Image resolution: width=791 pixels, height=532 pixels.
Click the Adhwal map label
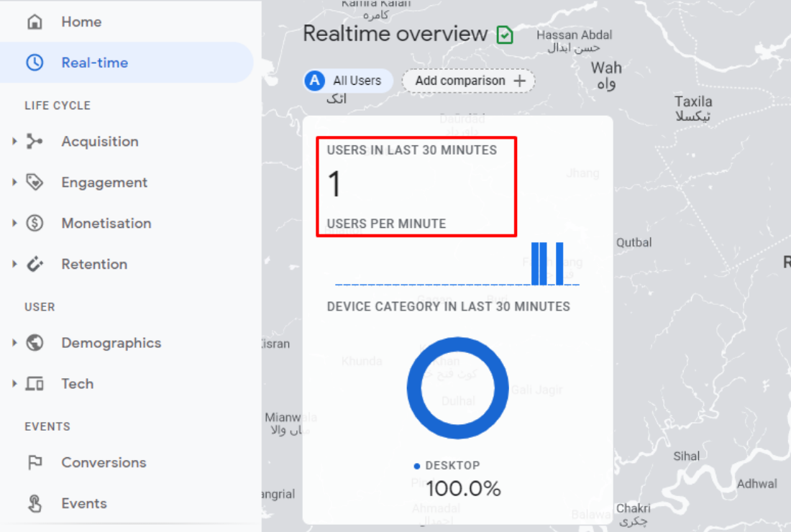[x=756, y=484]
